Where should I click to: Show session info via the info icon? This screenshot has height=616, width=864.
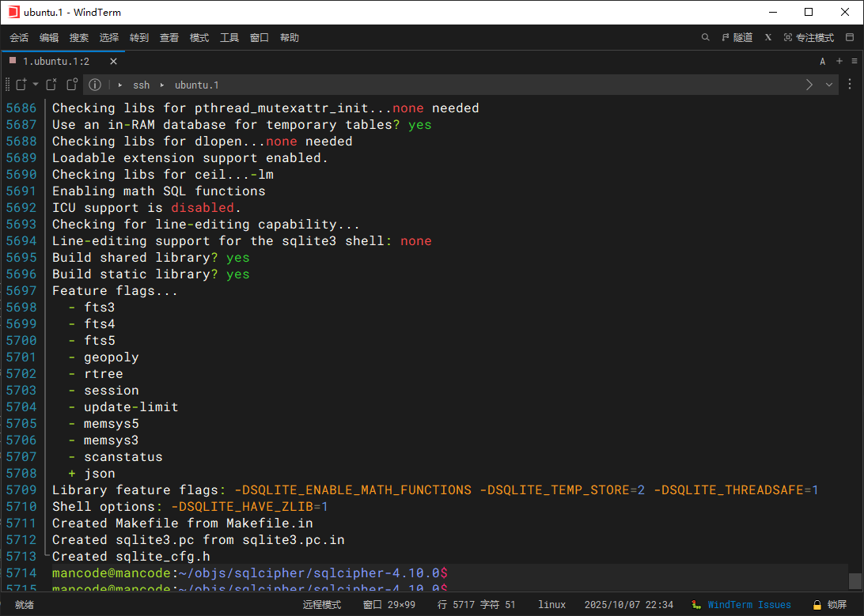pos(95,85)
